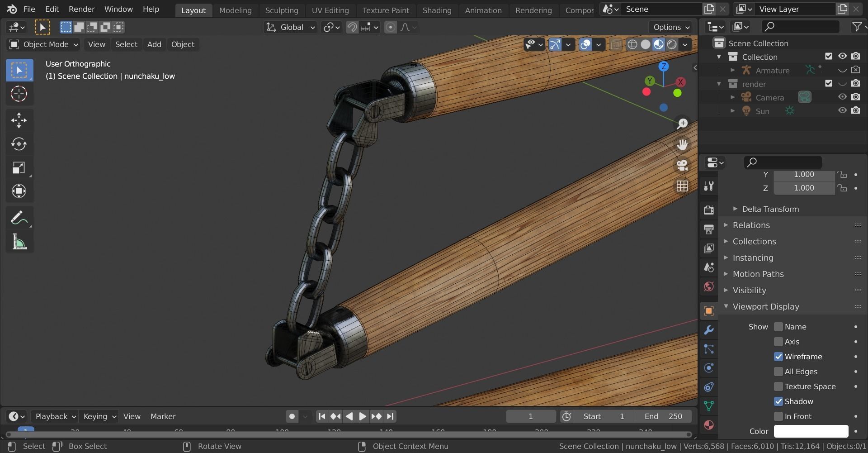Open the Material properties tab
The image size is (868, 453).
[709, 425]
